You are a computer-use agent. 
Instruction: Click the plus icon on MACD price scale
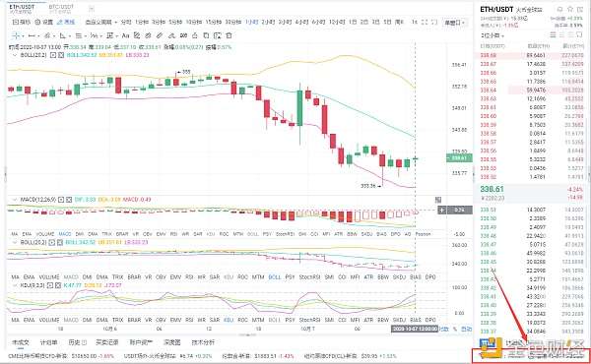[x=441, y=211]
